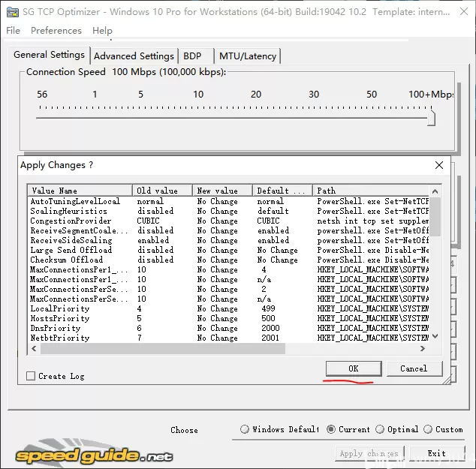The height and width of the screenshot is (469, 476).
Task: Click the SG TCP Optimizer title bar icon
Action: tap(13, 12)
